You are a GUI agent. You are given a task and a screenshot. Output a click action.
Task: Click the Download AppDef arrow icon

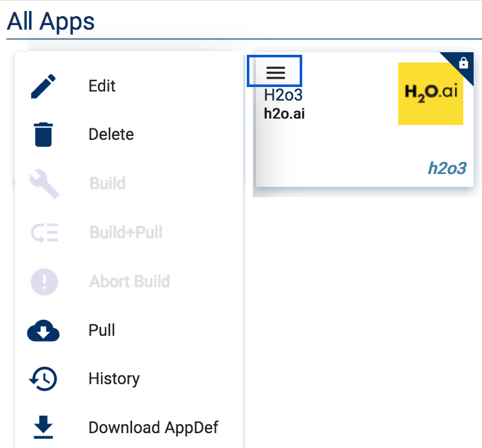point(43,427)
